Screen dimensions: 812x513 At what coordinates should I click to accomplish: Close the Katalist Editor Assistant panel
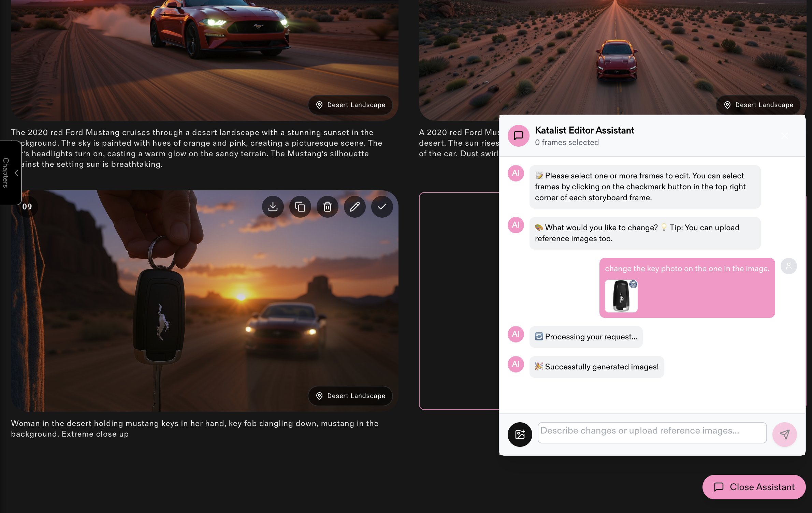click(x=784, y=136)
